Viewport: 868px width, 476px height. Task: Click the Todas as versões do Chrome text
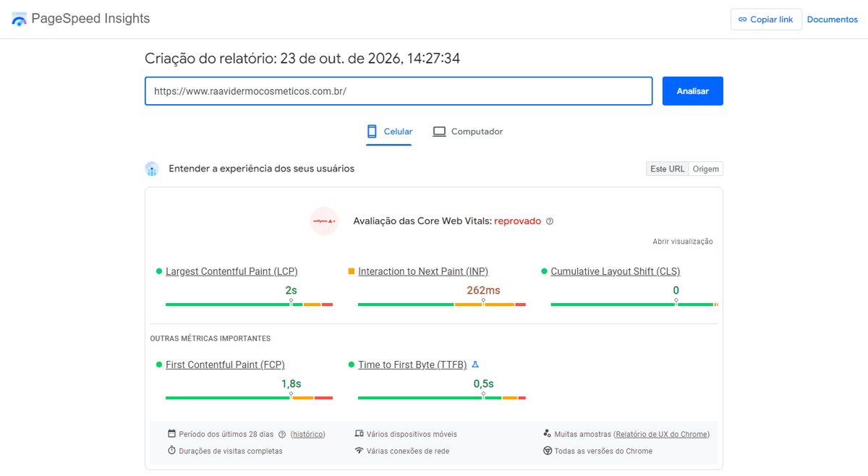point(603,451)
